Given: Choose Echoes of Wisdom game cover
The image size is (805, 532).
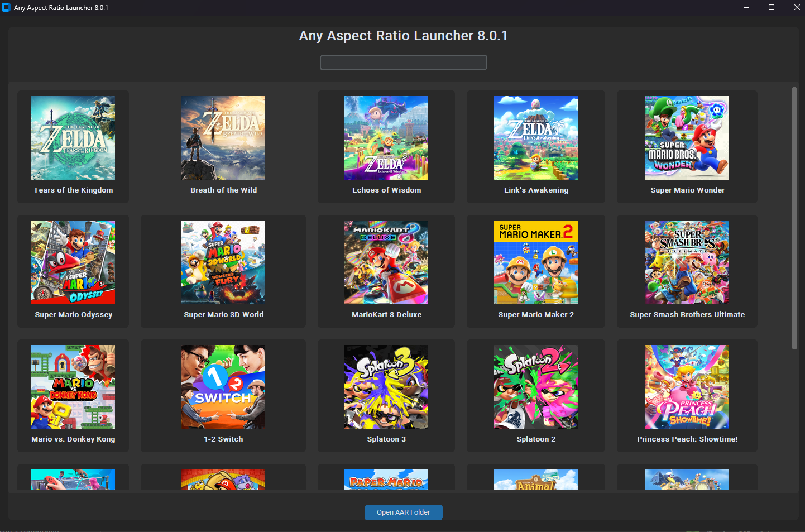Looking at the screenshot, I should [386, 138].
